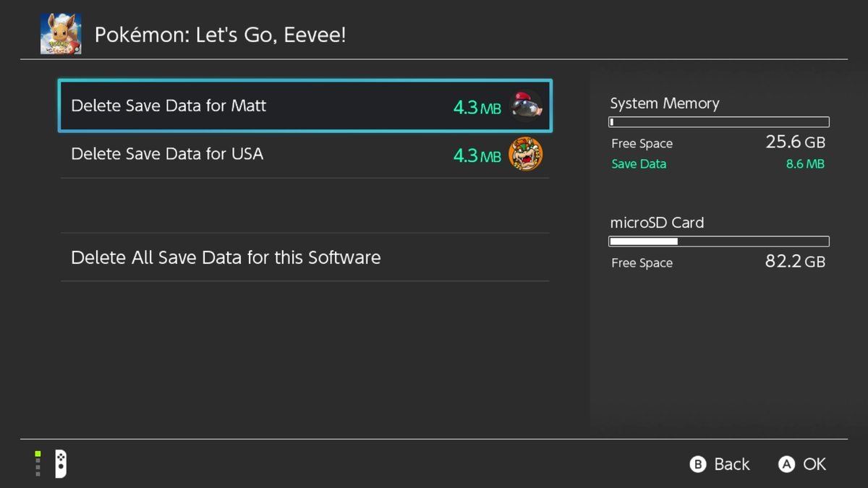Click the Pokémon: Let's Go, Eevee! title text

[x=220, y=35]
